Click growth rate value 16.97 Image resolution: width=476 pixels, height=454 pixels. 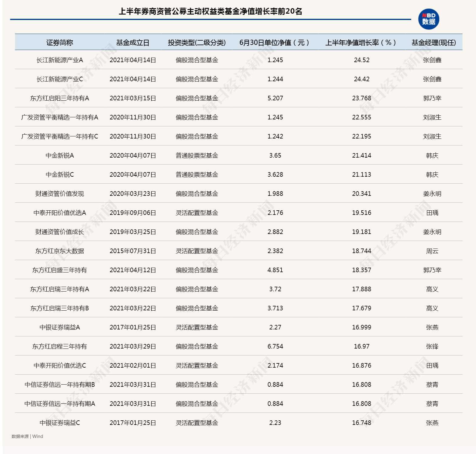(x=362, y=346)
